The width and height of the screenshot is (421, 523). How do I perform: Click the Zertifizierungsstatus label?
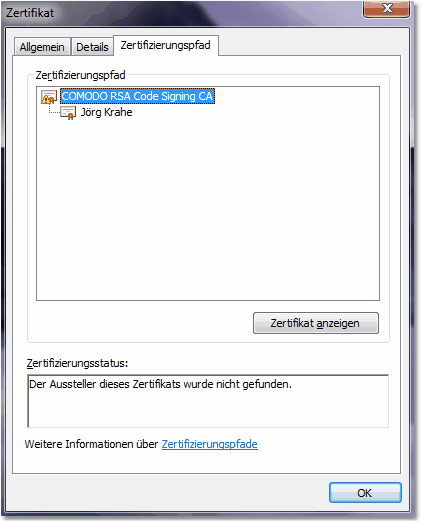[x=77, y=363]
